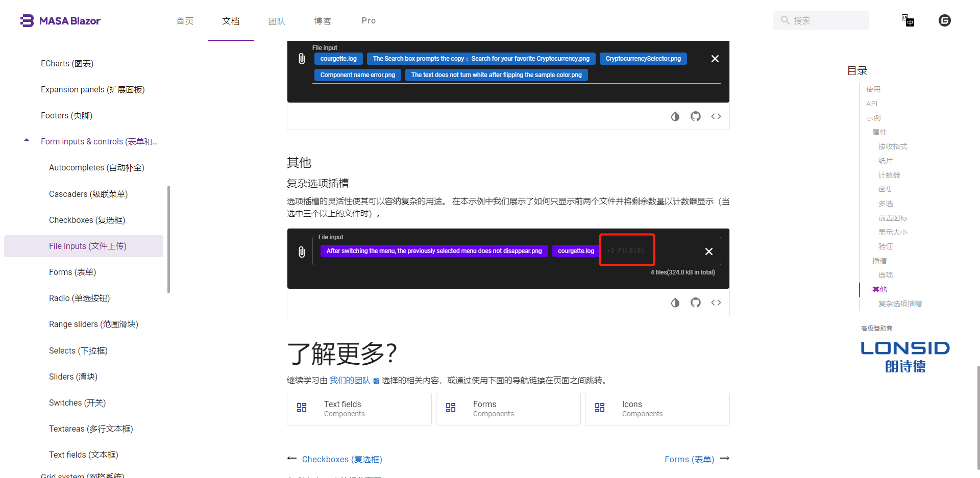Open 文档 navigation tab
Screen dimensions: 980x478
point(231,21)
